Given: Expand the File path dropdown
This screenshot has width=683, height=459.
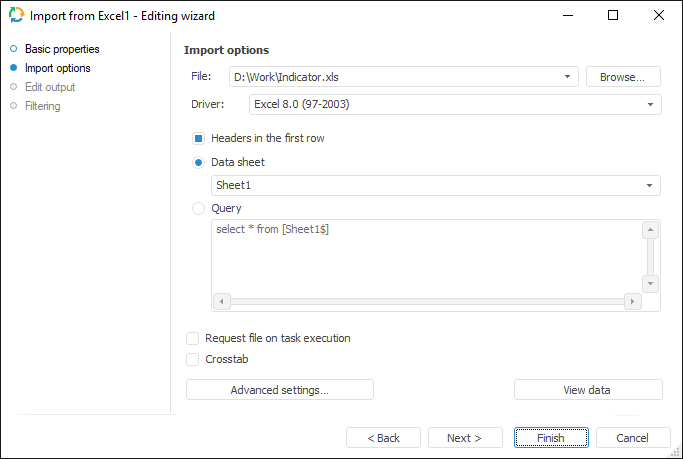Looking at the screenshot, I should (568, 77).
